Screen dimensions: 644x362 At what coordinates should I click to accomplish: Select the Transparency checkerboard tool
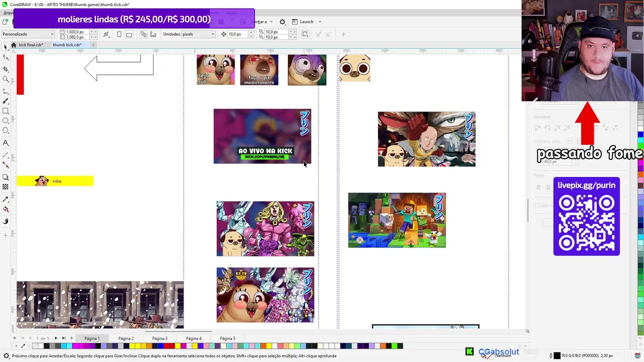point(6,187)
